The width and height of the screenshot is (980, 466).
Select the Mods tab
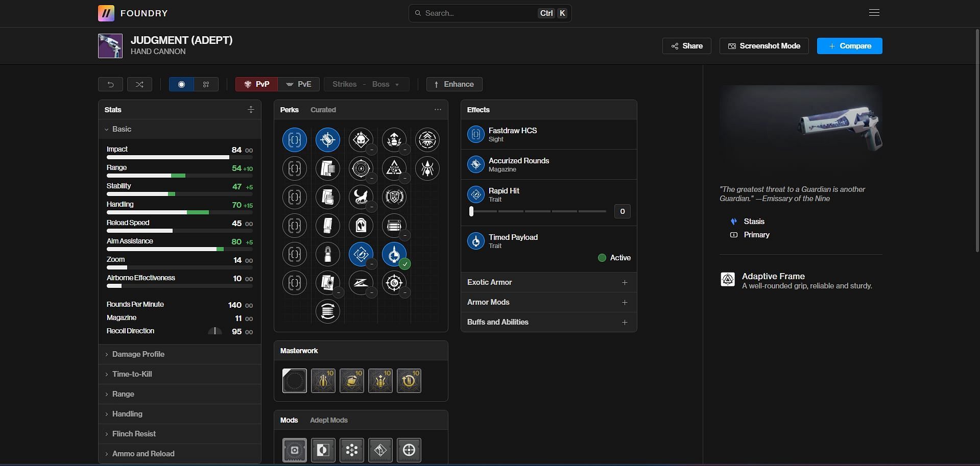tap(289, 420)
